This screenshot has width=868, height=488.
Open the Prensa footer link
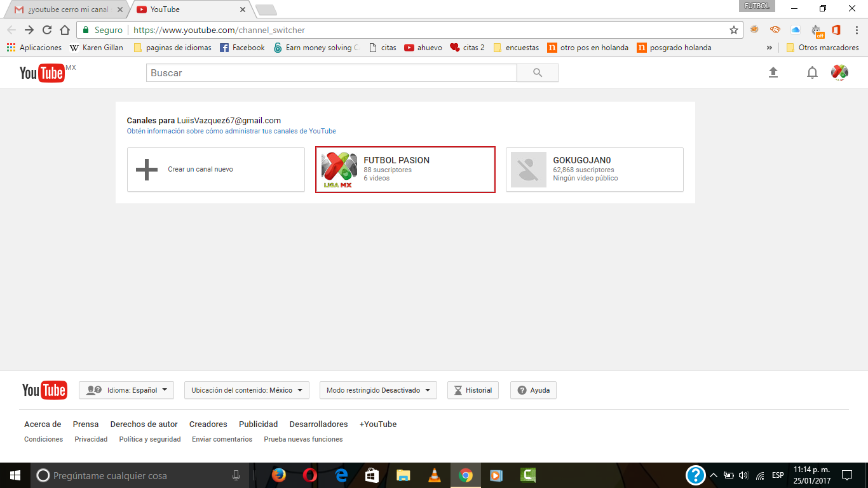[86, 424]
